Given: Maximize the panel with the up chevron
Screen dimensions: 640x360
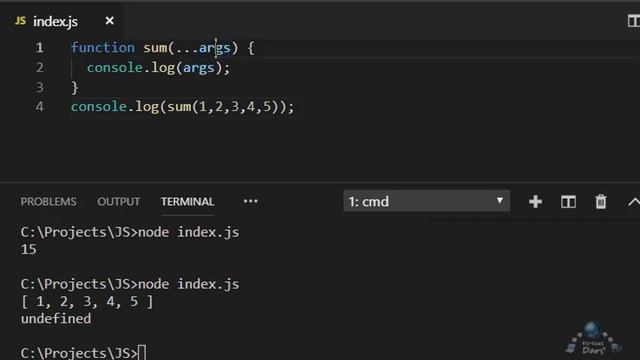Looking at the screenshot, I should point(634,202).
